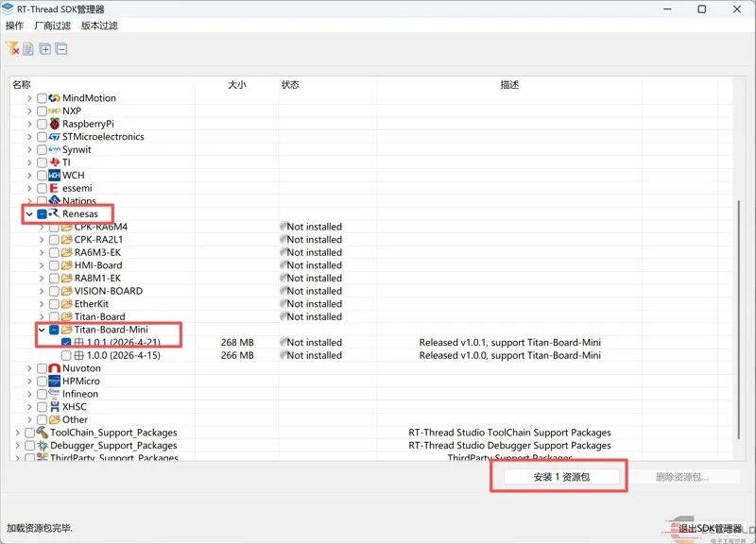The height and width of the screenshot is (544, 756).
Task: Check the MindMotion checkbox
Action: [x=42, y=98]
